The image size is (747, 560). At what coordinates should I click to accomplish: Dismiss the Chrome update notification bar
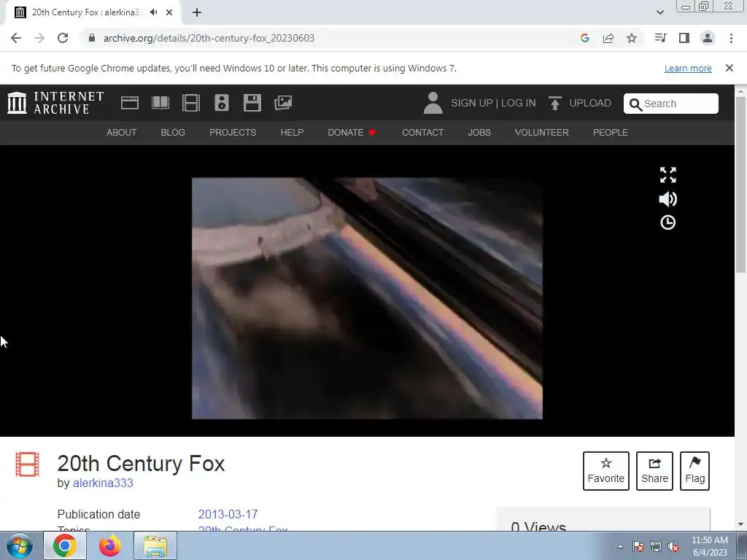tap(729, 68)
